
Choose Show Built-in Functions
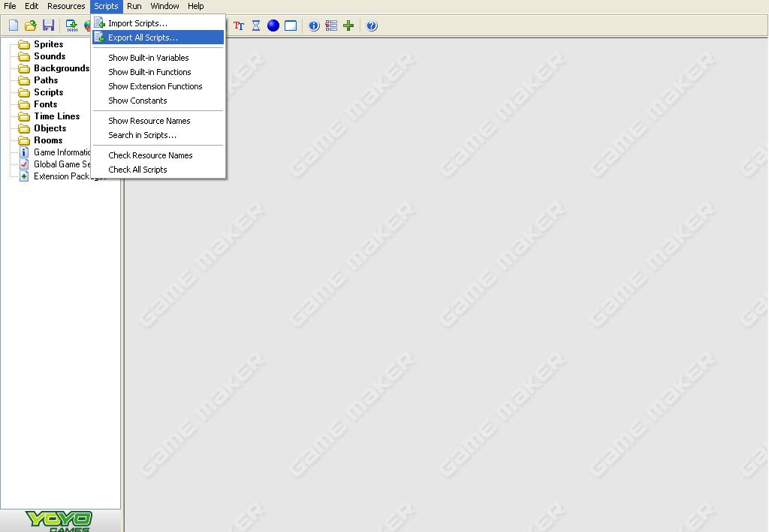tap(149, 72)
